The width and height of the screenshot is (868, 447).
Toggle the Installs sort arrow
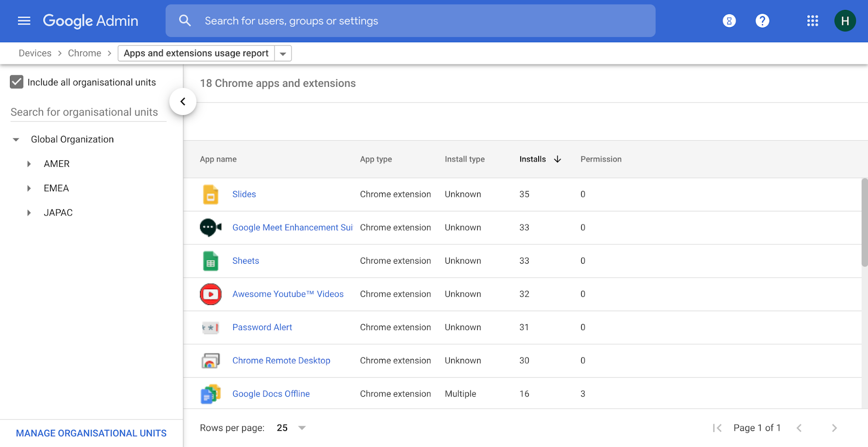click(x=557, y=159)
